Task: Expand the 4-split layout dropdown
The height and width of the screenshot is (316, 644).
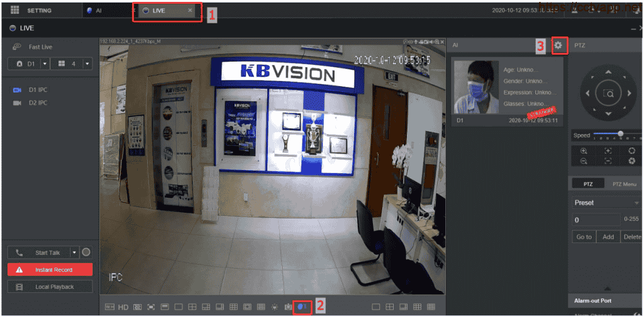Action: coord(87,64)
